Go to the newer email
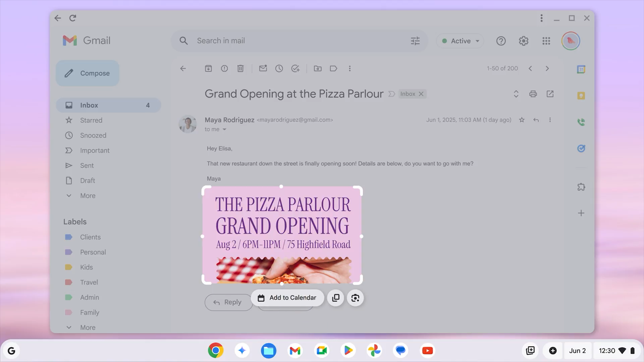 [x=530, y=68]
